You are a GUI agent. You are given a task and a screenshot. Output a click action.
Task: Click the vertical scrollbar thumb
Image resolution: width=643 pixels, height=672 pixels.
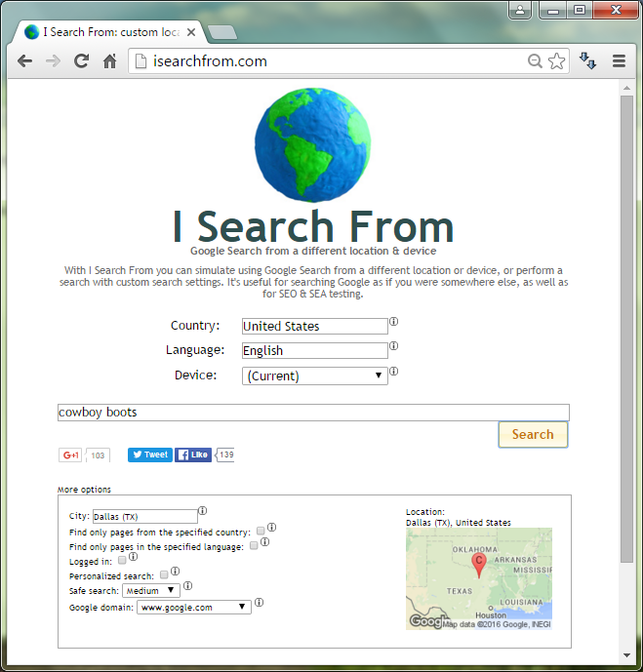[626, 329]
